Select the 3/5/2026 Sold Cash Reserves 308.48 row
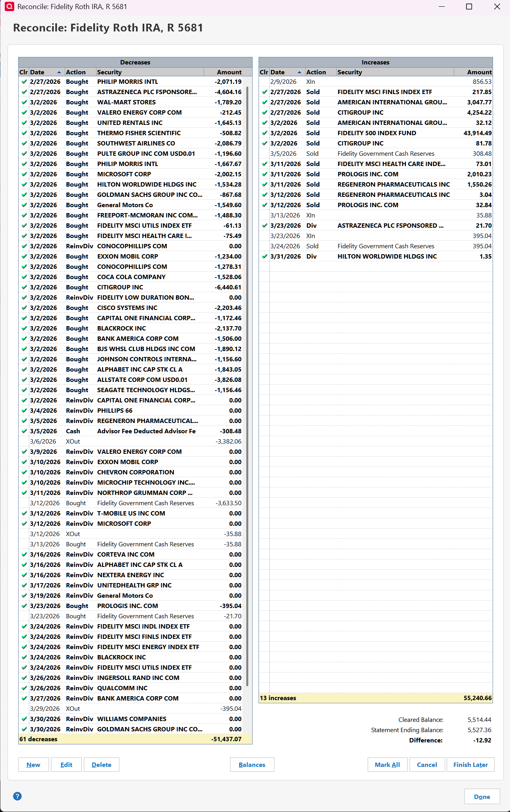This screenshot has width=510, height=812. [x=376, y=153]
